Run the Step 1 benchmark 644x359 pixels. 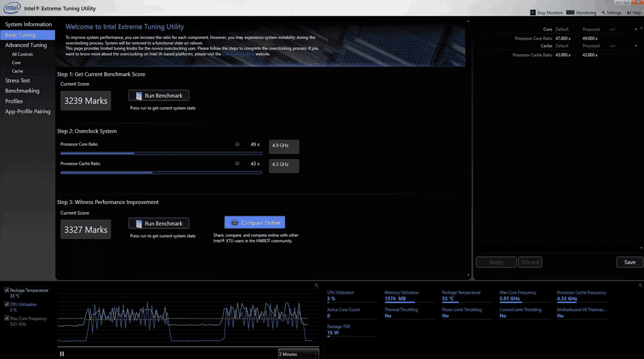pos(159,96)
